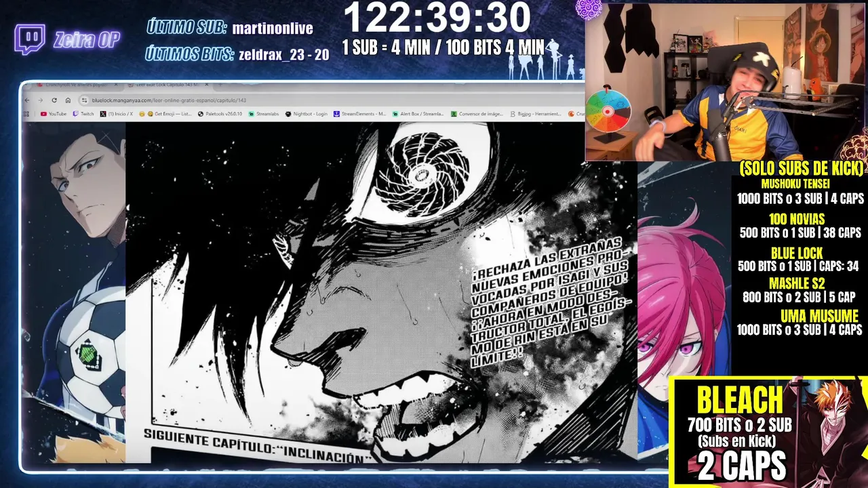
Task: Open the browser home page icon
Action: 68,100
